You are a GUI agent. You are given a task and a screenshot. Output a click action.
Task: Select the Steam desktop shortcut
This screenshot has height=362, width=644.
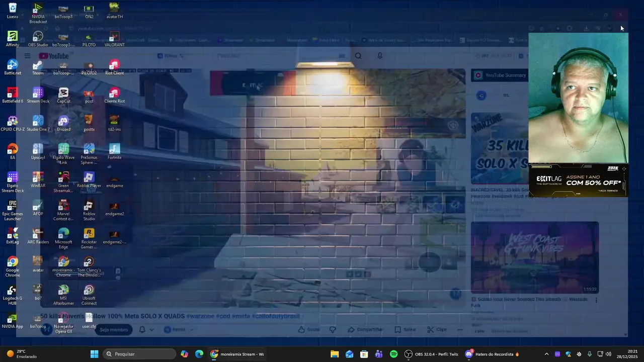(38, 67)
